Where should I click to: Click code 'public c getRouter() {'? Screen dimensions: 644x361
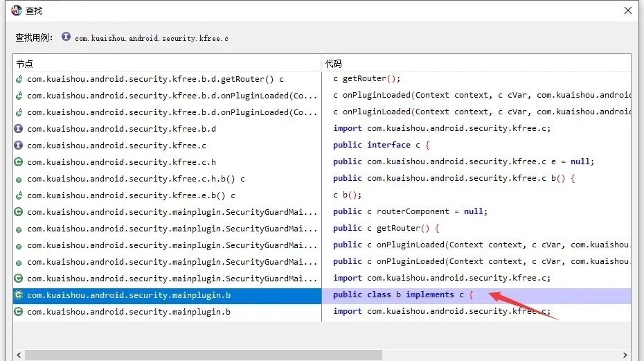[x=386, y=228]
